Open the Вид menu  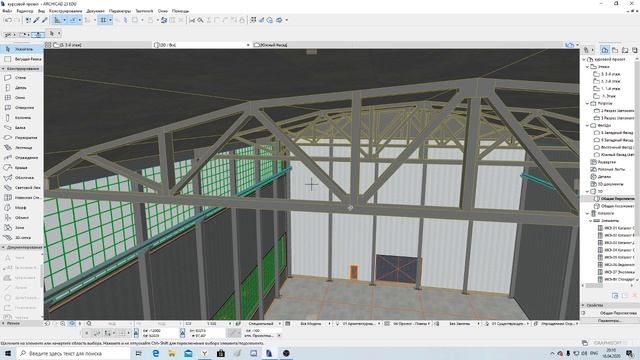41,11
